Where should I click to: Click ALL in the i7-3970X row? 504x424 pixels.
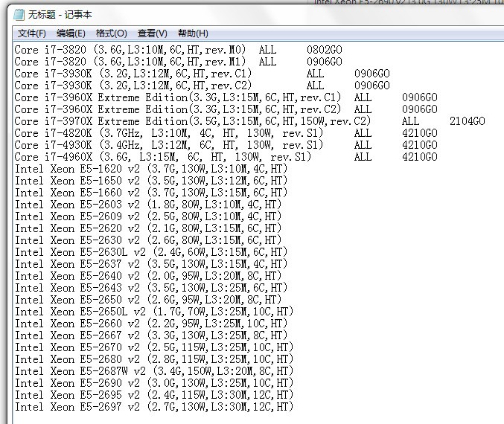[410, 121]
